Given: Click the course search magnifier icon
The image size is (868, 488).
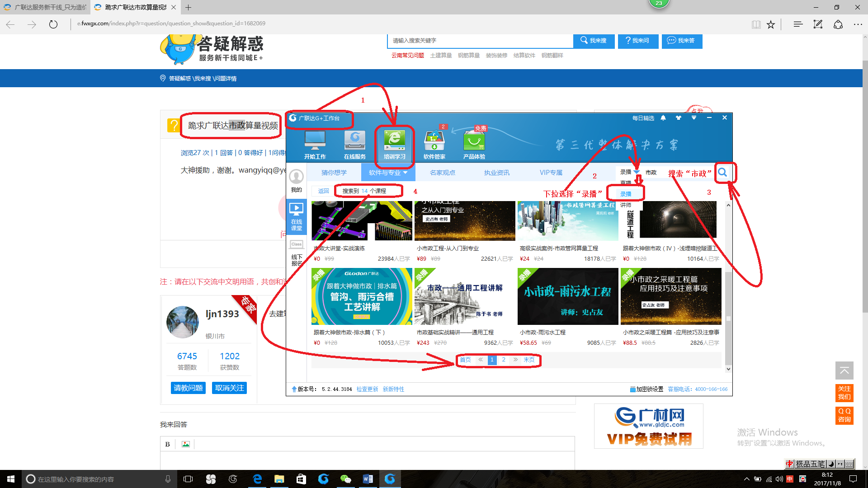Looking at the screenshot, I should [722, 172].
